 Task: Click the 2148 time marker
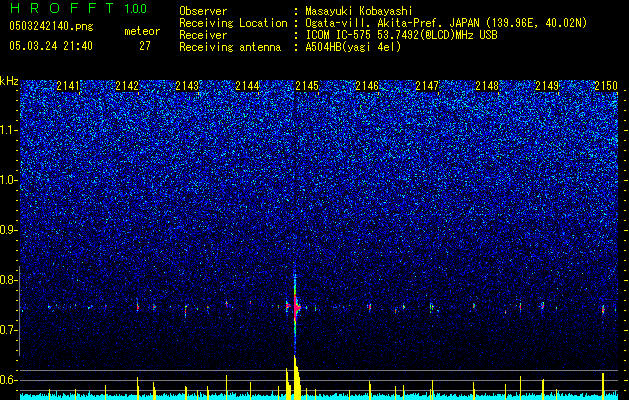pos(487,85)
